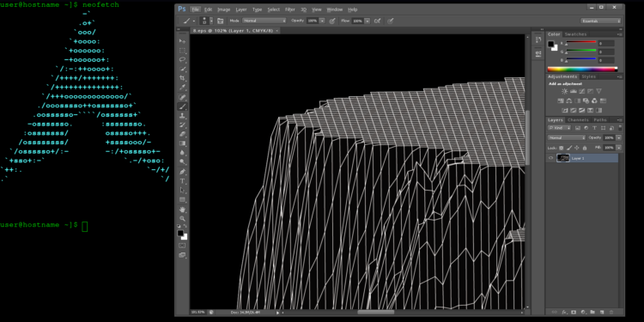Open Opacity slider arrow in options bar
Image resolution: width=644 pixels, height=322 pixels.
click(x=322, y=21)
